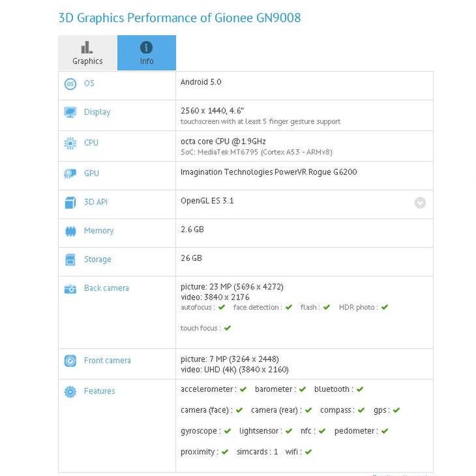Viewport: 476px width, 476px height.
Task: Click the bluetooth checkmark
Action: pos(360,389)
